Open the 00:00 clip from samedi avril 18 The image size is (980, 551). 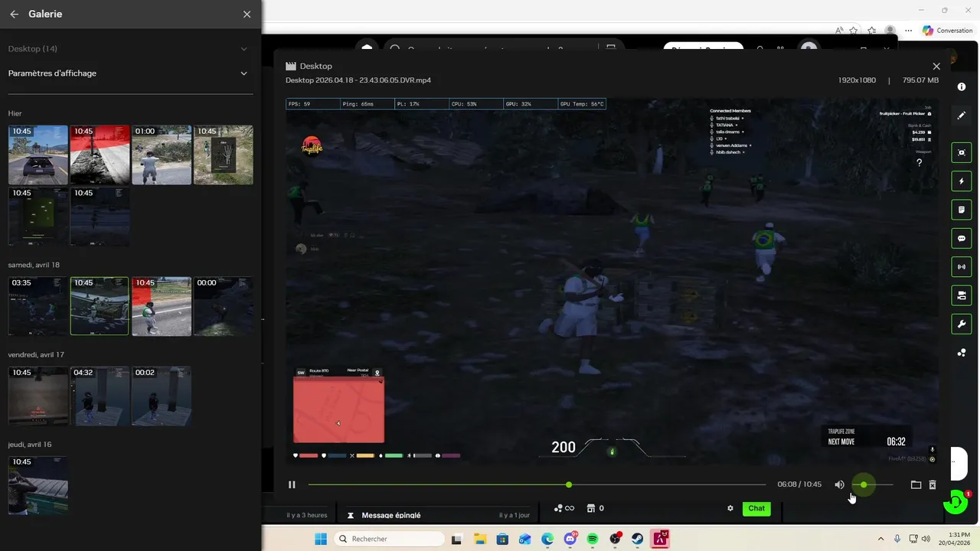(224, 306)
